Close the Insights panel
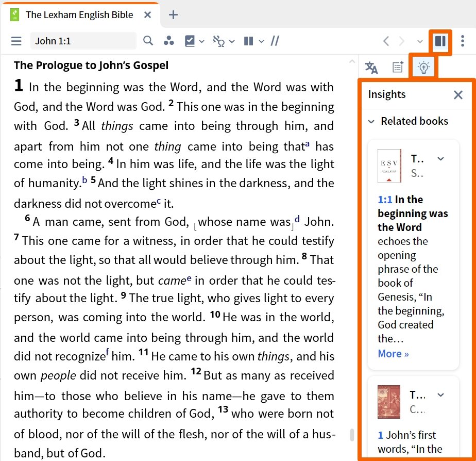Image resolution: width=476 pixels, height=461 pixels. pyautogui.click(x=458, y=95)
